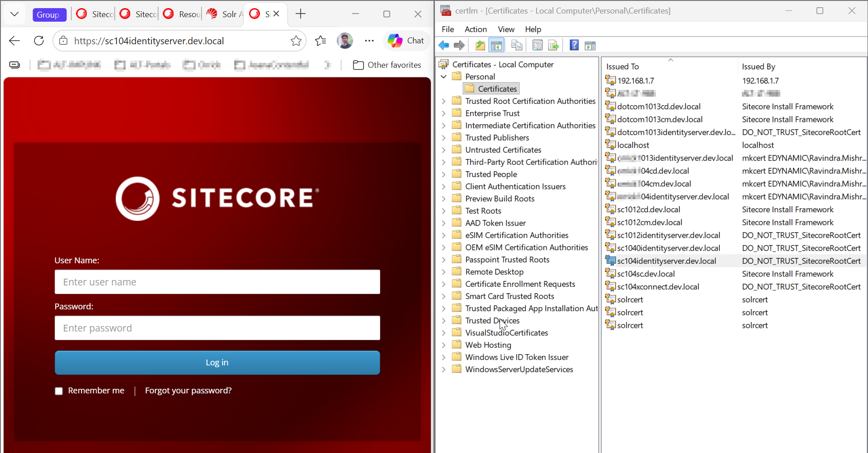Screen dimensions: 868x453
Task: Open the browser profile avatar
Action: (x=345, y=41)
